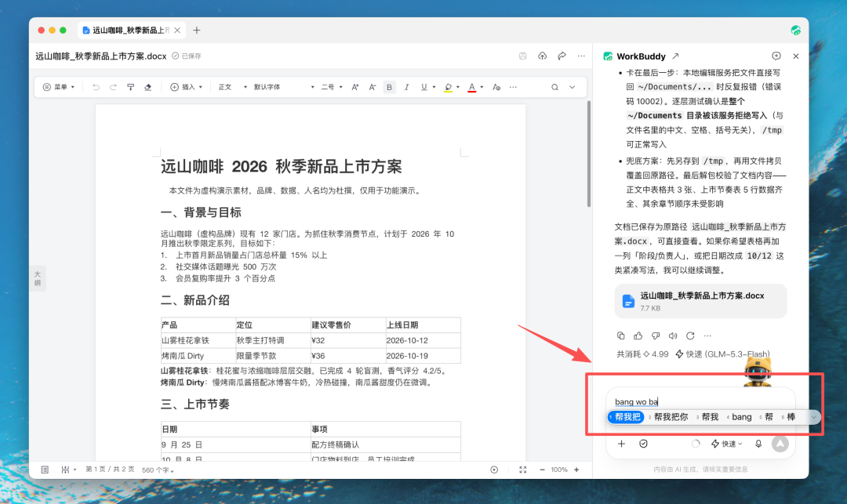Add attachment with plus in chat box
Viewport: 847px width, 504px height.
coord(621,444)
